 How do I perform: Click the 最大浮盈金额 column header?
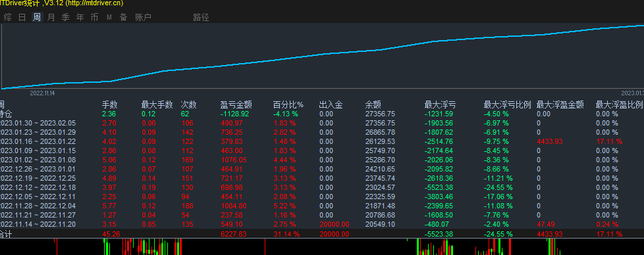coord(560,105)
